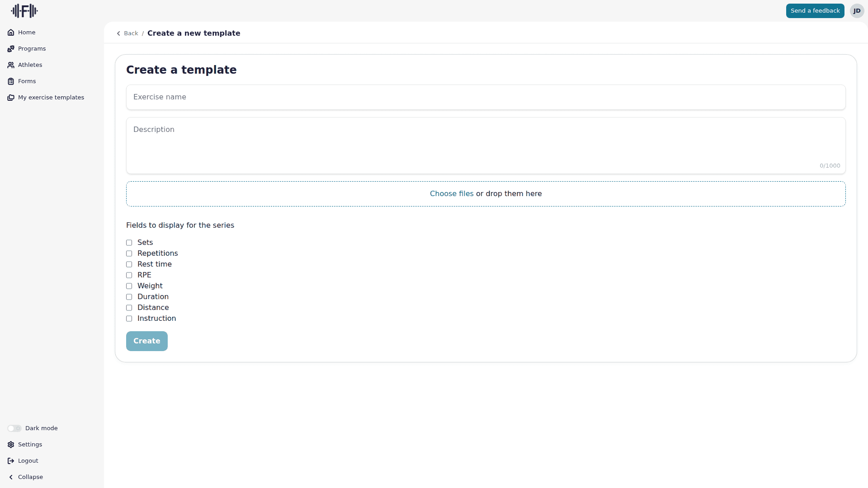Collapse the sidebar with the chevron

pyautogui.click(x=11, y=477)
